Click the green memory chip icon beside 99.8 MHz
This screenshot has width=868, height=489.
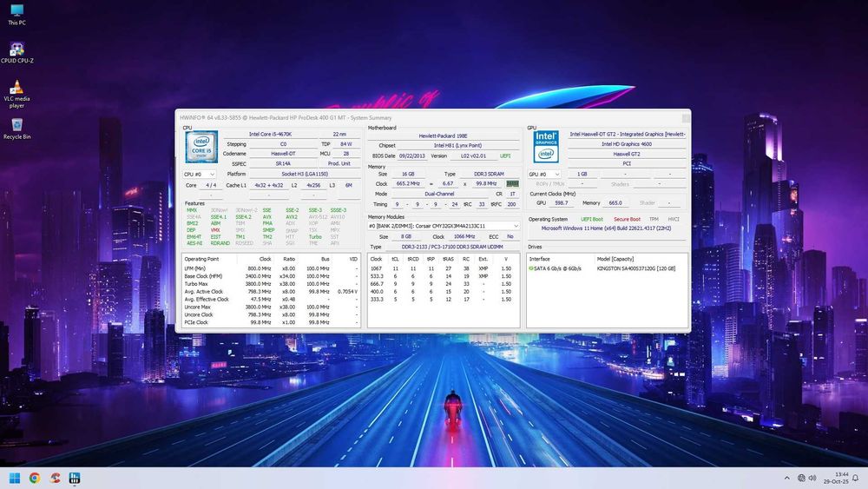(x=513, y=184)
